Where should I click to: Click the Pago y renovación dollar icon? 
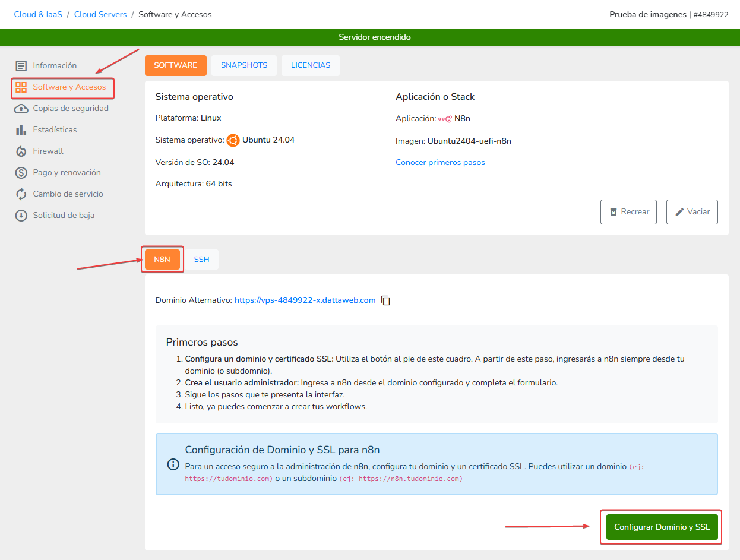tap(21, 173)
